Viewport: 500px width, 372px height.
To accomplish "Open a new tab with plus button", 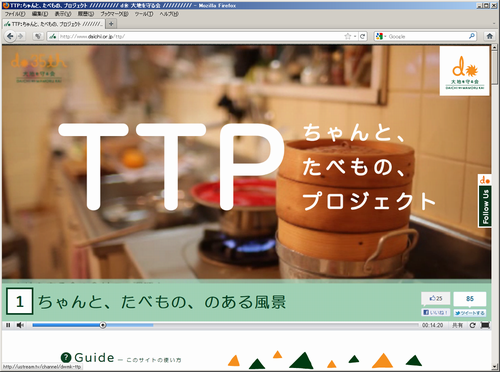I will point(111,24).
